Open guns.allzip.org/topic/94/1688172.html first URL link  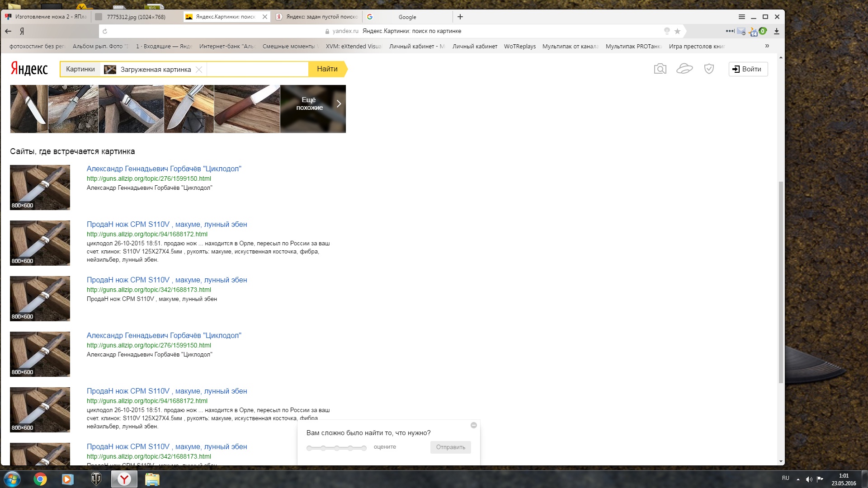click(x=147, y=234)
